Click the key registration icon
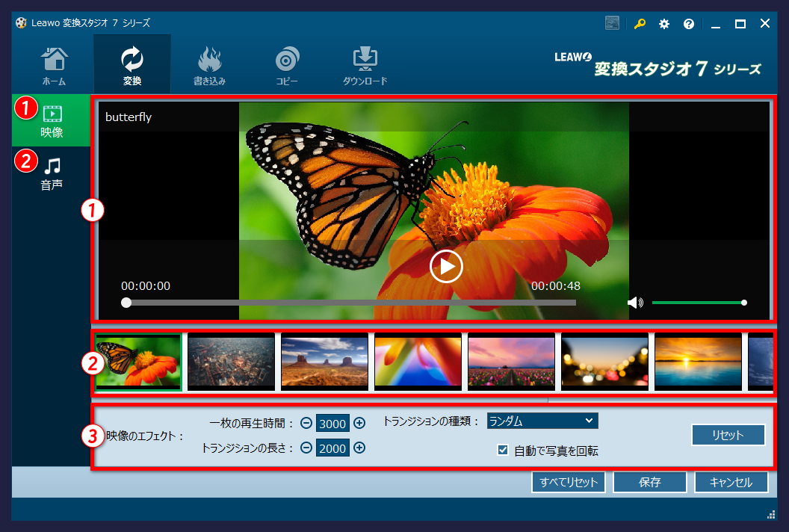The height and width of the screenshot is (532, 789). tap(640, 24)
